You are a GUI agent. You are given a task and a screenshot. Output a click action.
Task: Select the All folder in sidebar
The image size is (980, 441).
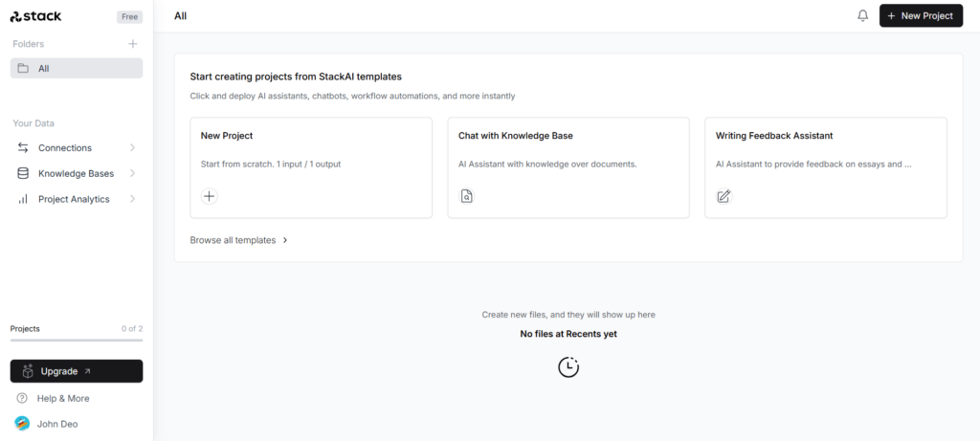pos(77,69)
